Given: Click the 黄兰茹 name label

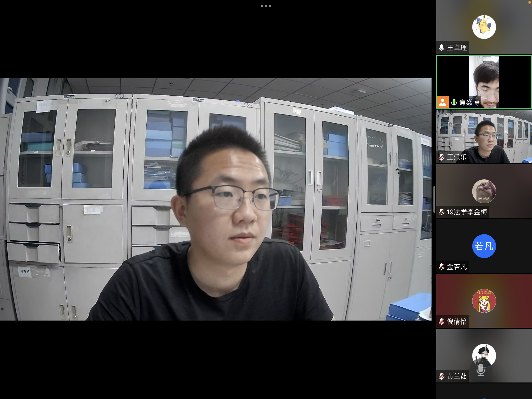Looking at the screenshot, I should pos(456,376).
